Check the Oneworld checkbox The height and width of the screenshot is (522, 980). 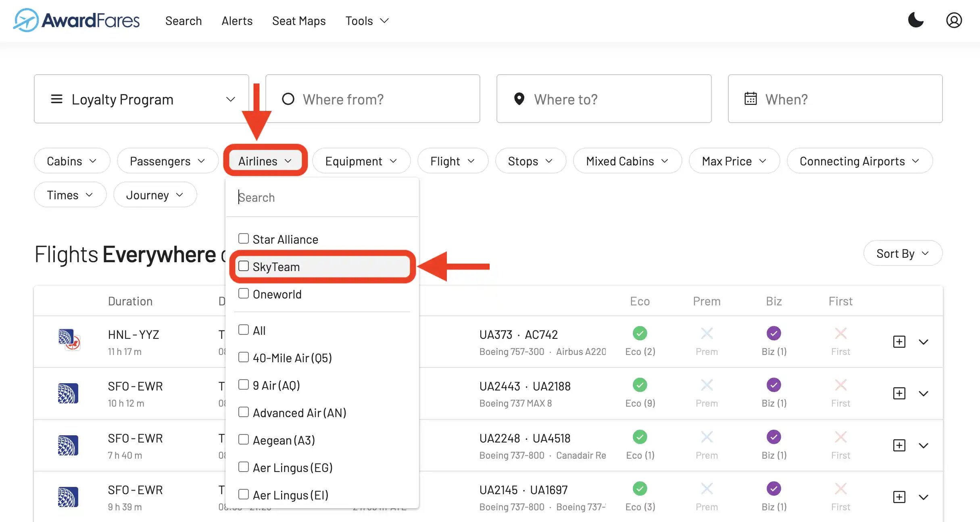click(x=243, y=293)
